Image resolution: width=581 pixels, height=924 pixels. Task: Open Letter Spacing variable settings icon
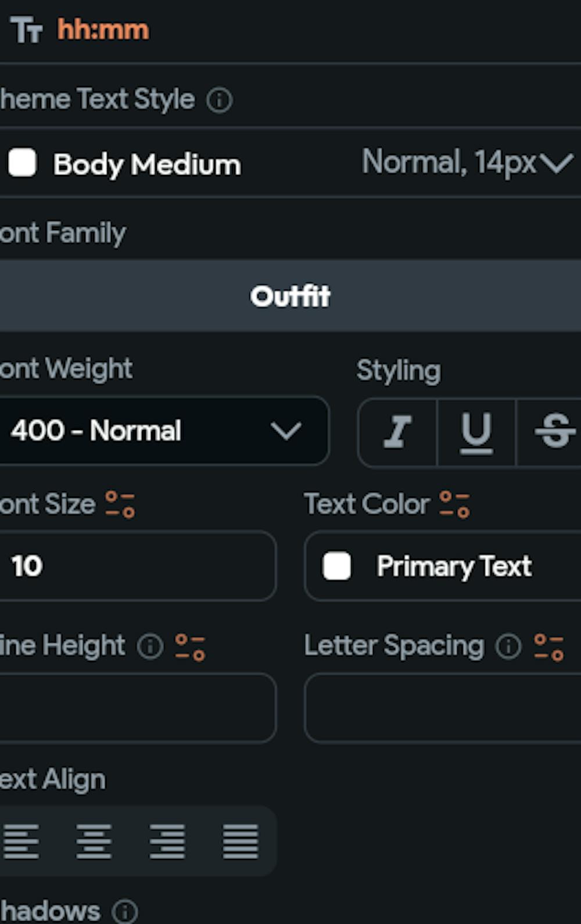point(549,647)
